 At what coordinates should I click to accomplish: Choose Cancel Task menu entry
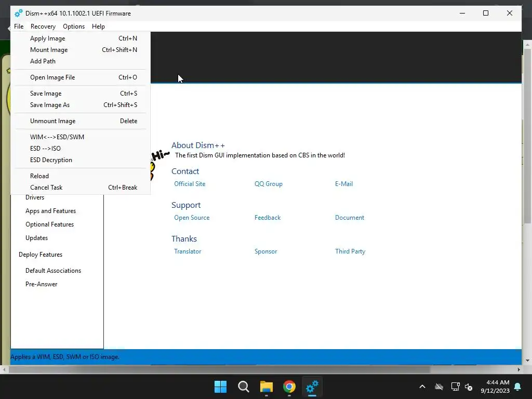point(81,188)
